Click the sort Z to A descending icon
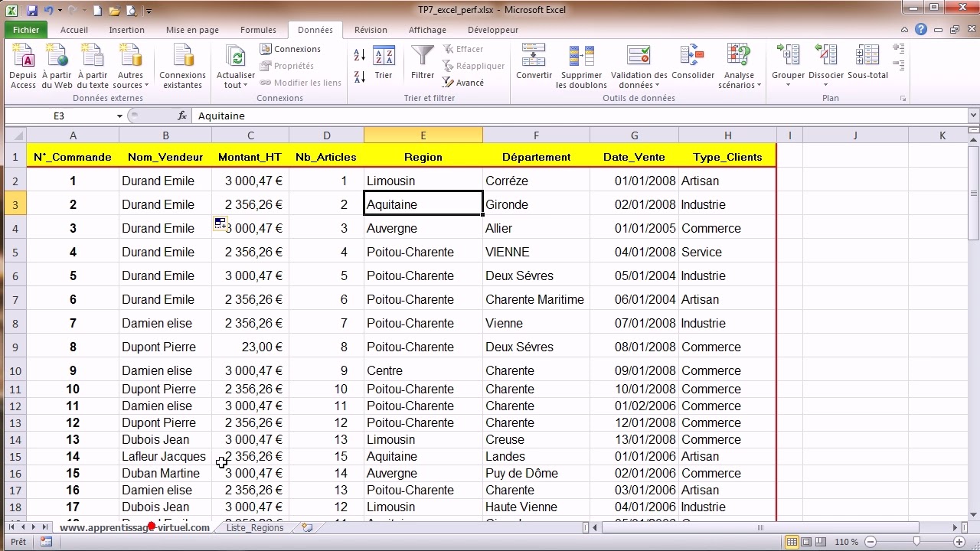The height and width of the screenshot is (551, 980). pyautogui.click(x=360, y=77)
